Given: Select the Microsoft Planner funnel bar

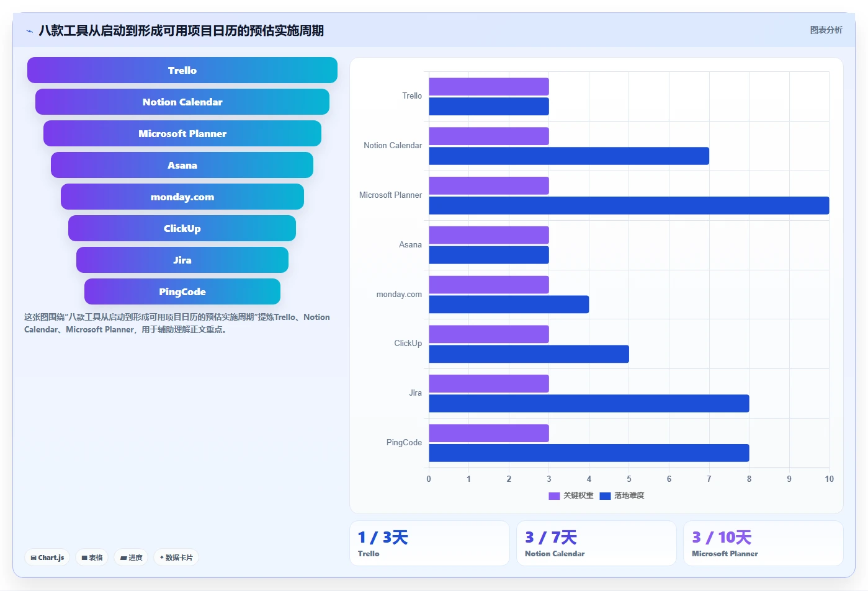Looking at the screenshot, I should tap(182, 133).
